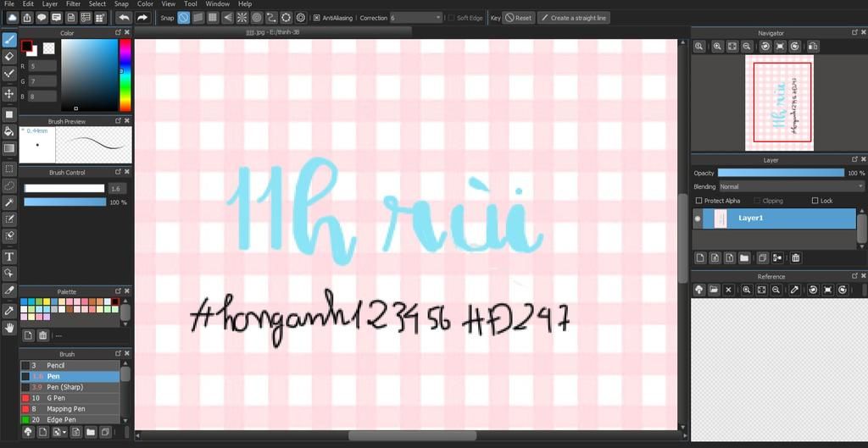Click the hue color strip

[125, 75]
